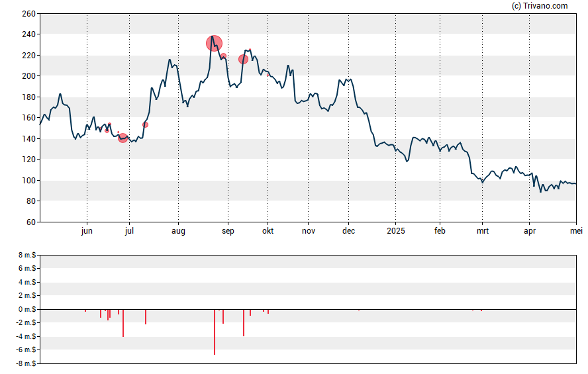Click the red bar reaching -4 m.$ in September
Image resolution: width=588 pixels, height=374 pixels.
(244, 322)
